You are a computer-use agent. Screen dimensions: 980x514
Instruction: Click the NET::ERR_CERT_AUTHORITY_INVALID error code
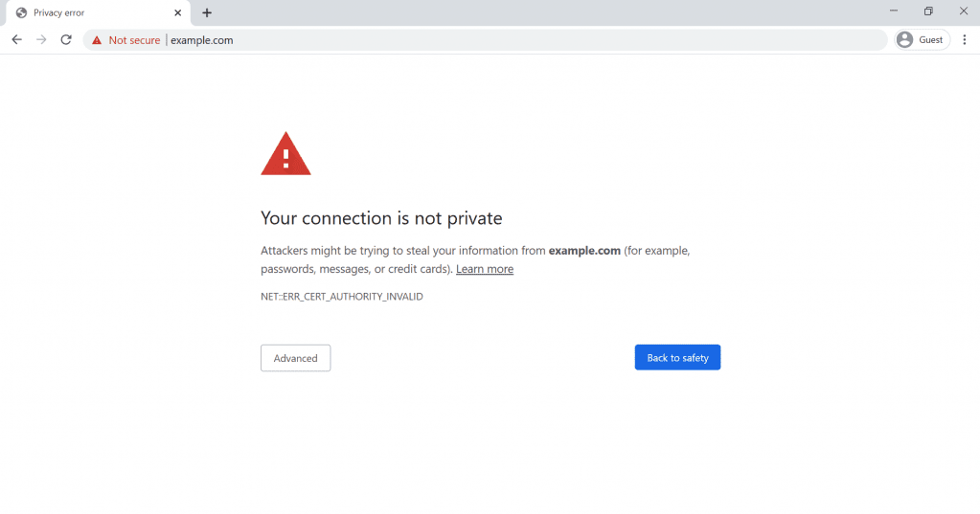(342, 297)
